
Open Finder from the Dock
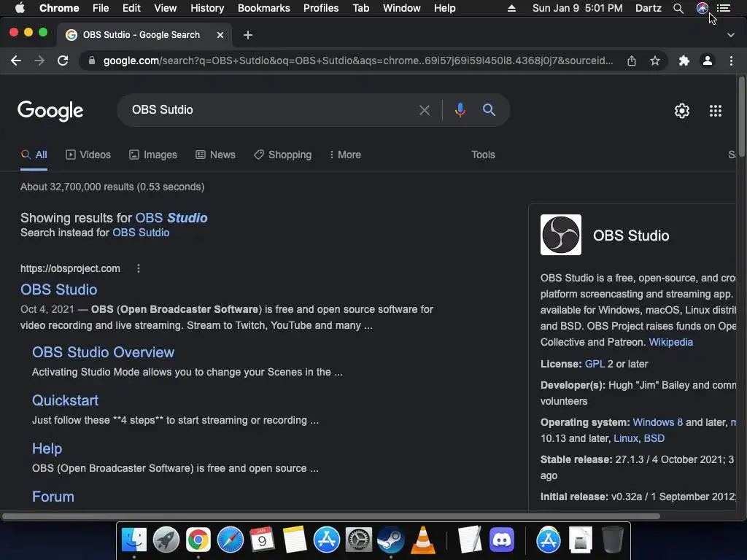click(x=134, y=540)
